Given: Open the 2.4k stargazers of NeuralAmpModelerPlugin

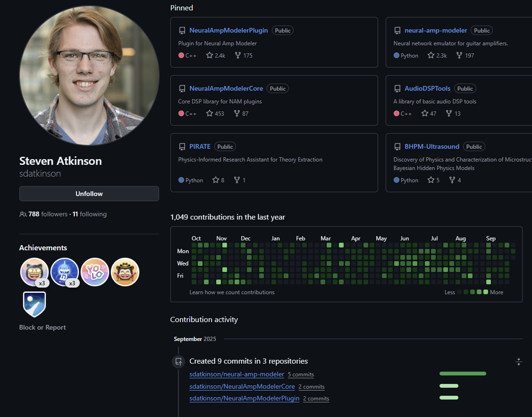Looking at the screenshot, I should pyautogui.click(x=216, y=55).
